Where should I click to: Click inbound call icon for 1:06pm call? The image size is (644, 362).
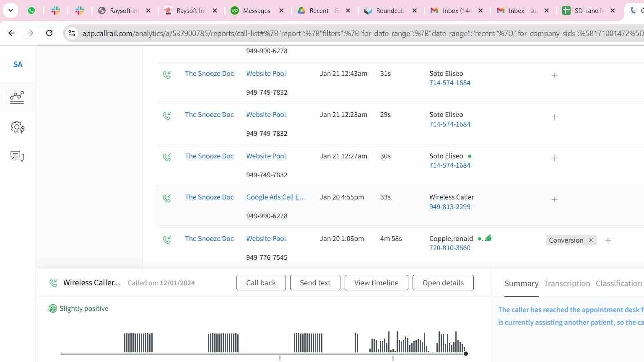click(x=167, y=240)
